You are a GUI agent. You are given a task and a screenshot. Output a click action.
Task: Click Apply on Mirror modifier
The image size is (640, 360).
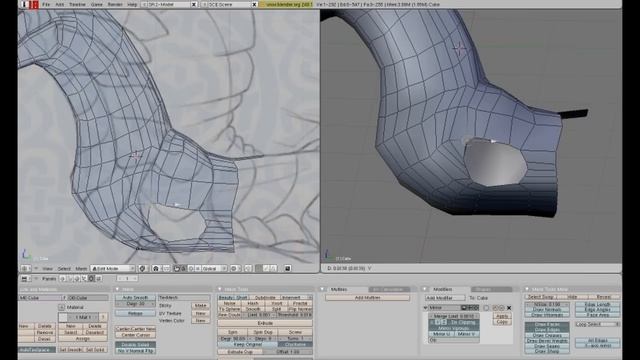(502, 316)
